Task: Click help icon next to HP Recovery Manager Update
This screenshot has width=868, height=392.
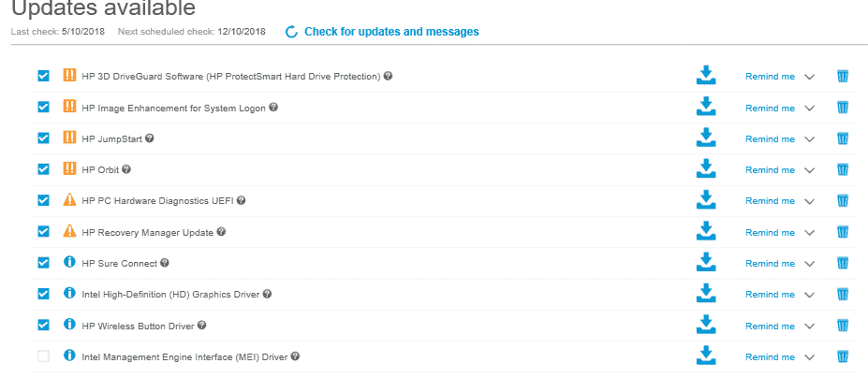Action: pos(221,232)
